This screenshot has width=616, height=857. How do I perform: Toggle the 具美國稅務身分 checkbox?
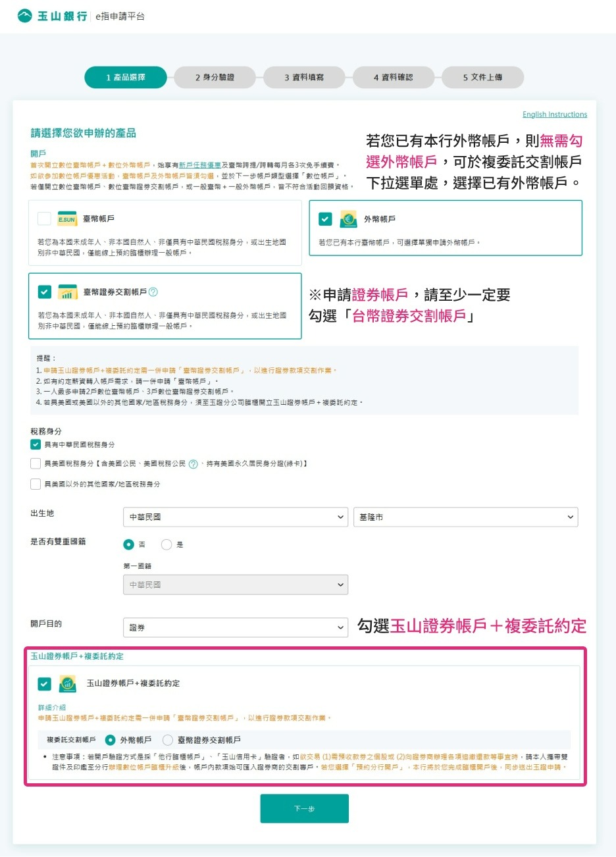[x=36, y=463]
